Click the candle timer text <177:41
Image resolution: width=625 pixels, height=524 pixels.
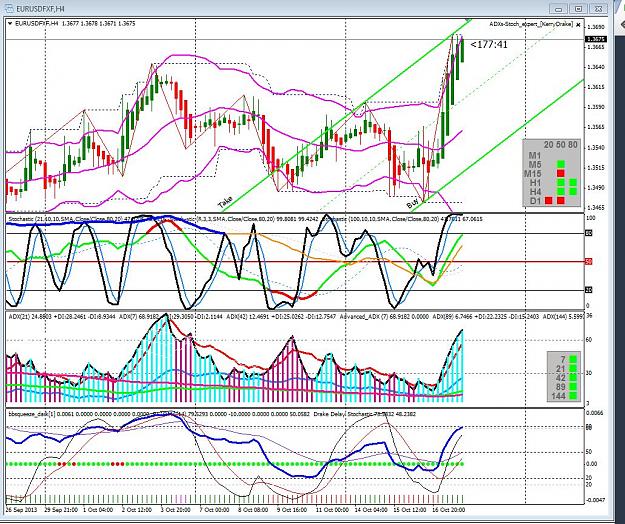pyautogui.click(x=489, y=45)
